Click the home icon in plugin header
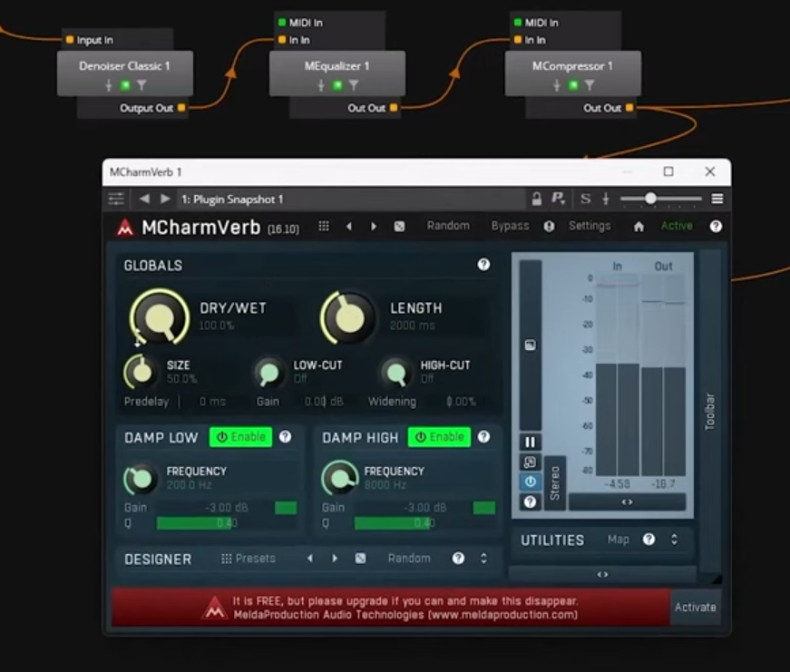This screenshot has width=790, height=672. [x=639, y=227]
